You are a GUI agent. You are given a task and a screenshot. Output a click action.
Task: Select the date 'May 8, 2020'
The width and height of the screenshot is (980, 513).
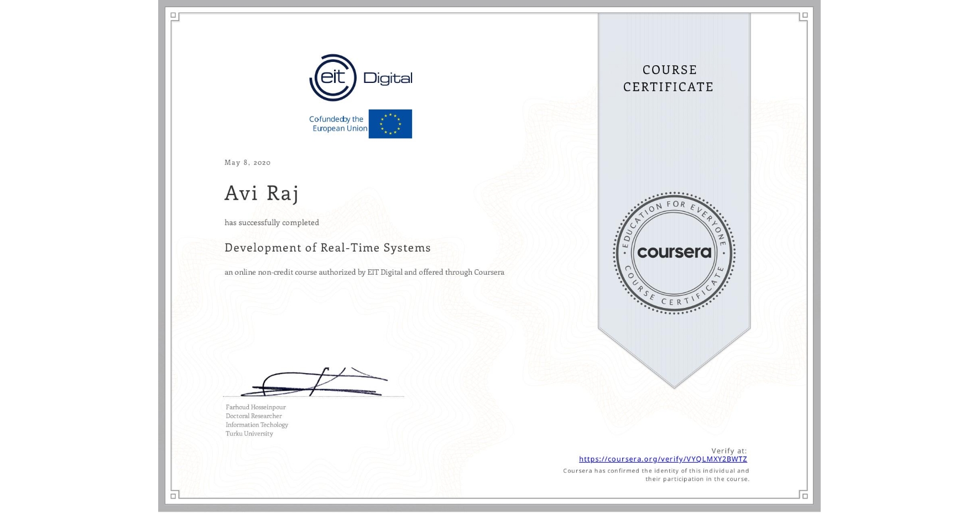[x=247, y=163]
